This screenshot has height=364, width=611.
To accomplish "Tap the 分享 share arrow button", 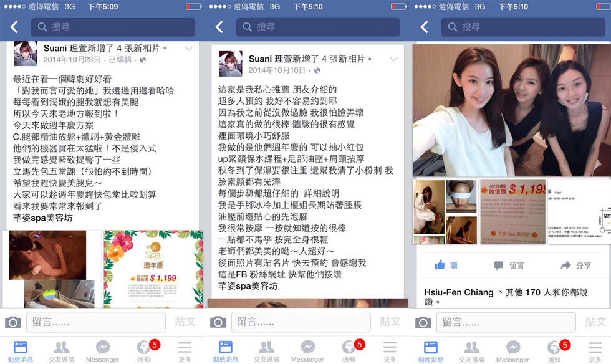I will click(x=576, y=266).
